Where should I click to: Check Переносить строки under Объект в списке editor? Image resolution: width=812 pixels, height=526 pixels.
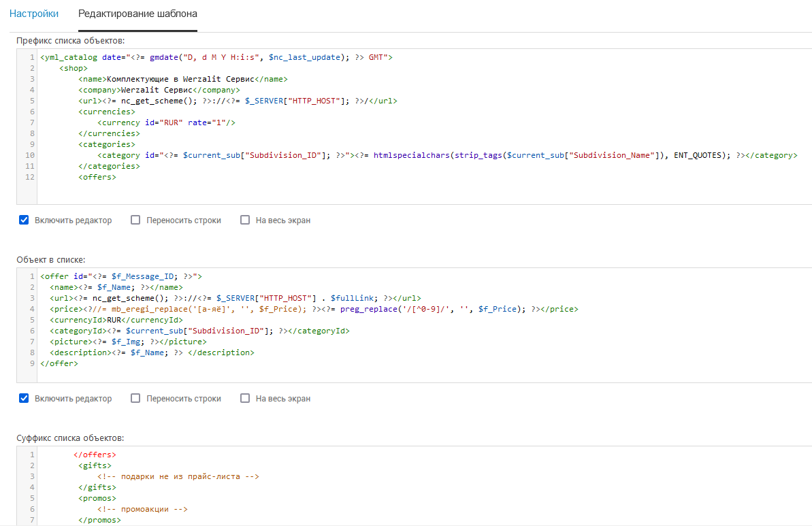(x=135, y=398)
